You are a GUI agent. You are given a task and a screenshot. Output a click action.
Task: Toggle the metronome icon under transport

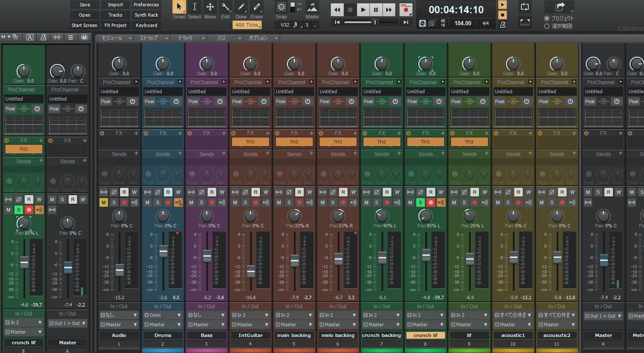503,24
